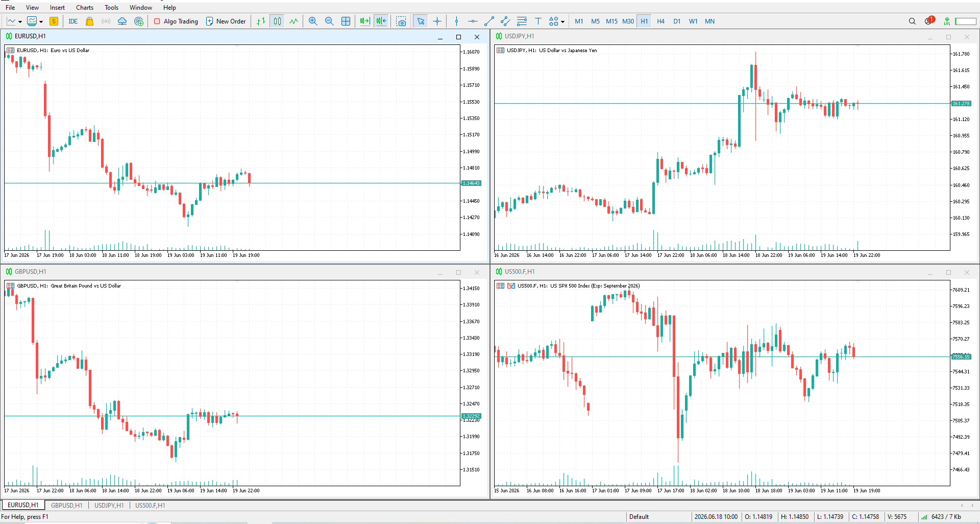Open the new chart dropdown arrow
The width and height of the screenshot is (980, 524).
(20, 21)
